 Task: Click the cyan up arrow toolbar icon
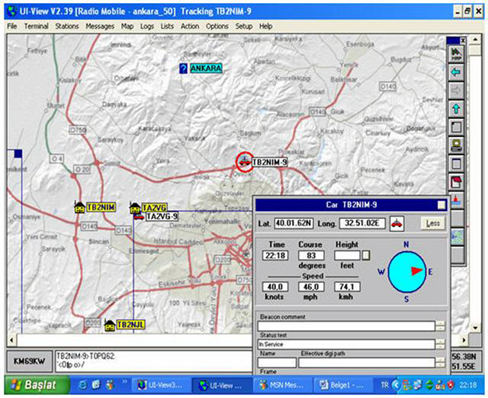[456, 109]
